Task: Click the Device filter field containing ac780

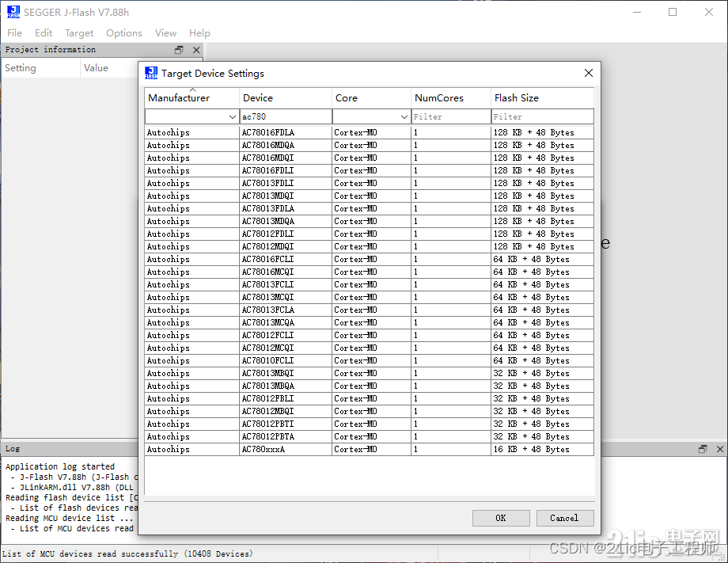Action: tap(286, 116)
